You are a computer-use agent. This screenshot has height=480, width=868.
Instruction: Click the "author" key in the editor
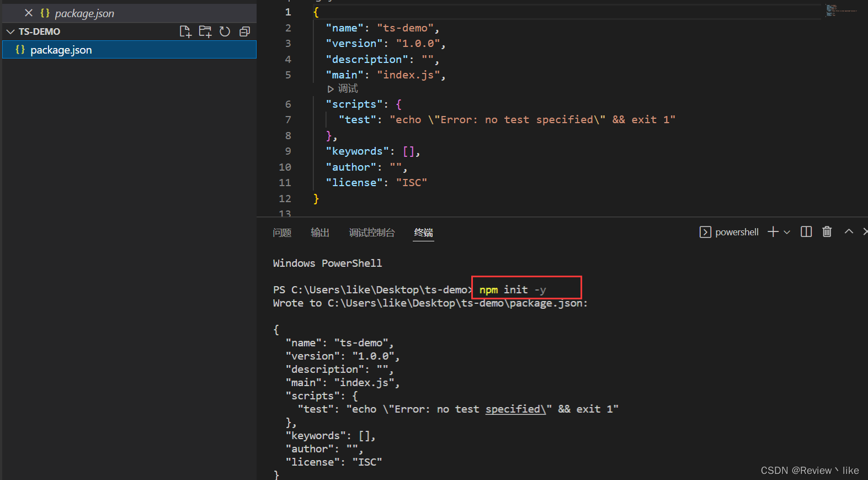pos(351,167)
